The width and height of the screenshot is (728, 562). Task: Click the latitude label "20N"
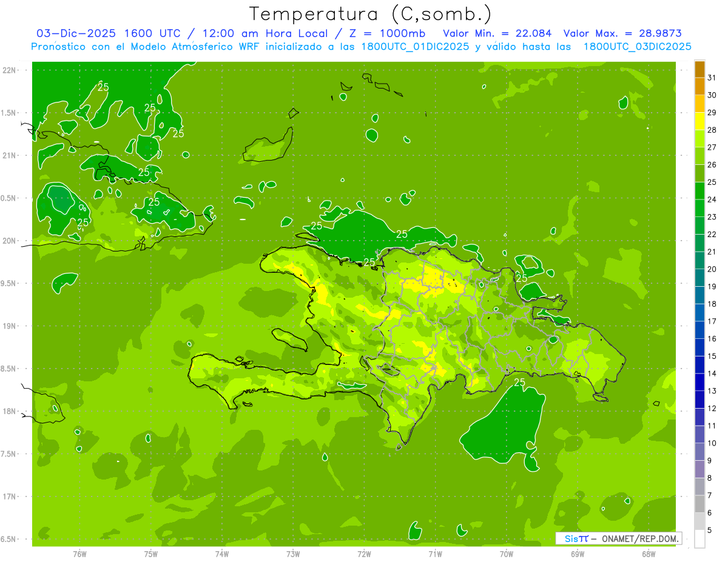(x=9, y=241)
